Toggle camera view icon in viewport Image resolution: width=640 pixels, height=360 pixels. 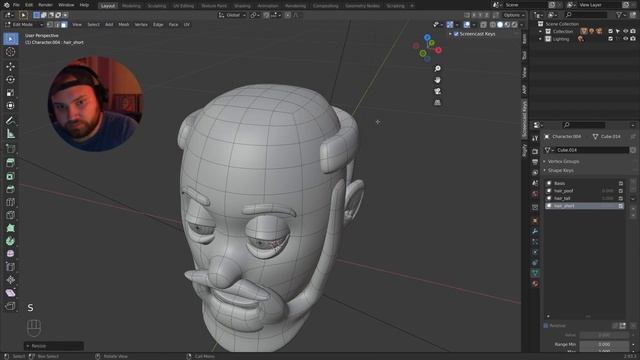coord(438,91)
